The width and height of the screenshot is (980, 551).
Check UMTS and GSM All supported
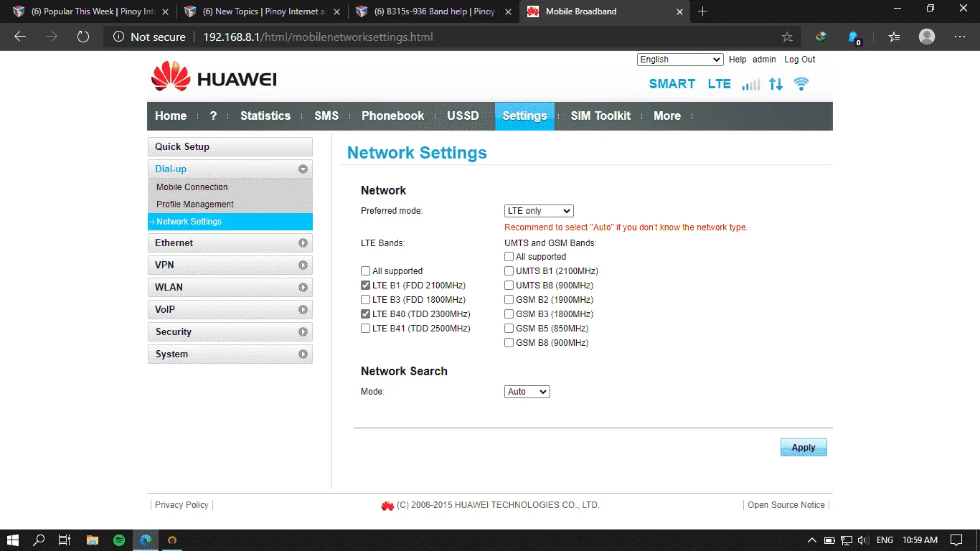point(509,257)
